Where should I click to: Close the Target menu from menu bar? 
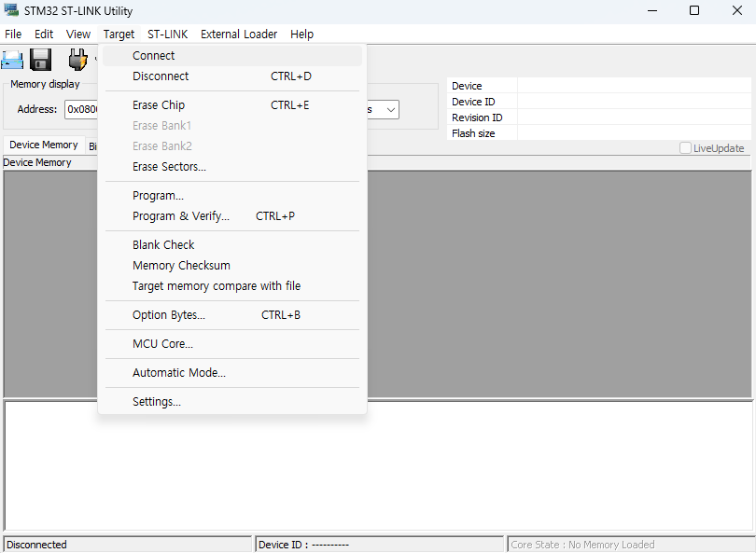click(119, 35)
